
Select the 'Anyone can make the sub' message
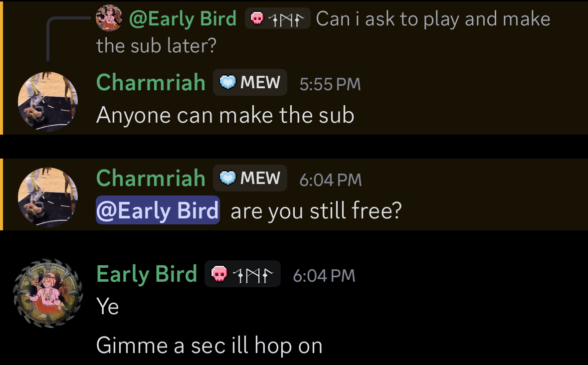tap(225, 115)
